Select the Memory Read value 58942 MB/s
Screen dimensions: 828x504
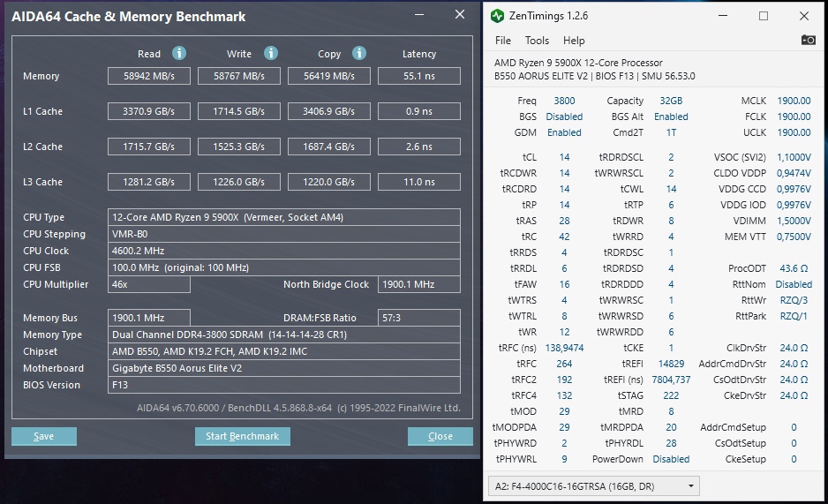pyautogui.click(x=149, y=76)
